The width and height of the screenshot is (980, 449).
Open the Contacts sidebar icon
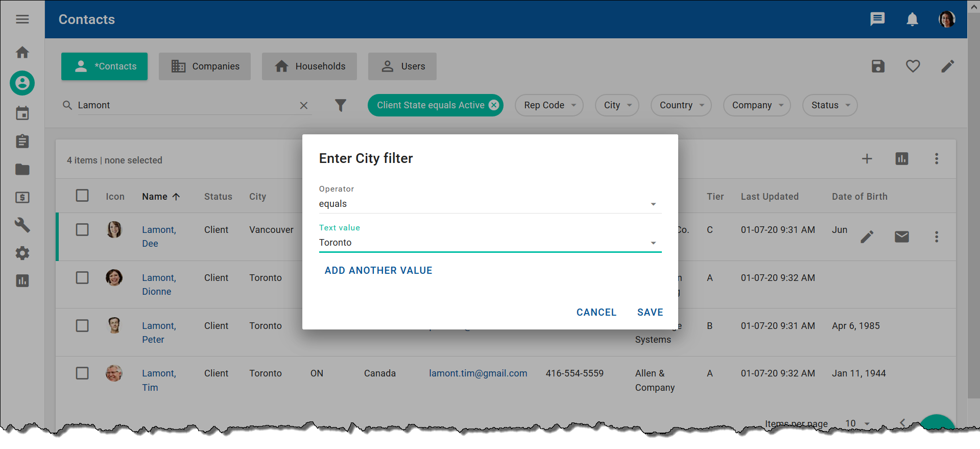coord(22,83)
